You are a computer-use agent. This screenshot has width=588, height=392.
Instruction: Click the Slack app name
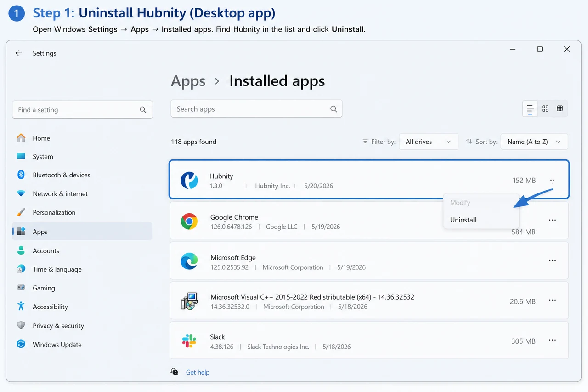pos(218,337)
